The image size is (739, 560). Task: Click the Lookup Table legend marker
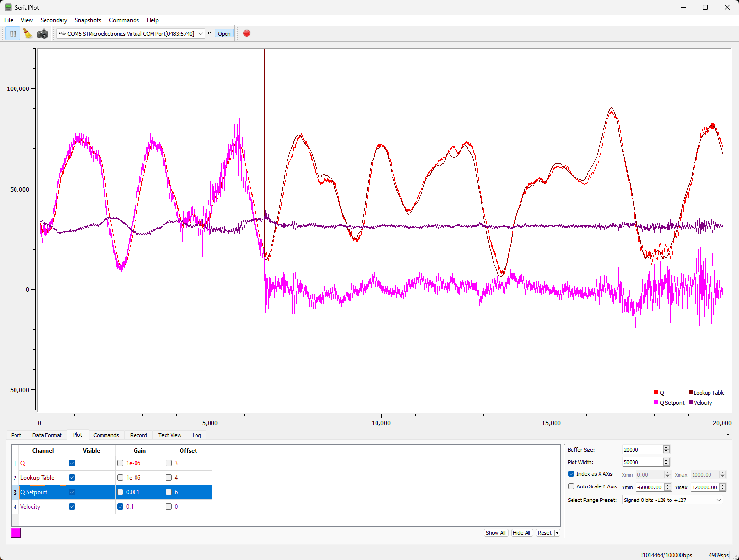point(691,392)
